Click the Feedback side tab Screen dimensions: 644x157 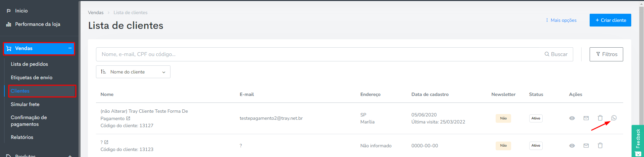coord(638,141)
